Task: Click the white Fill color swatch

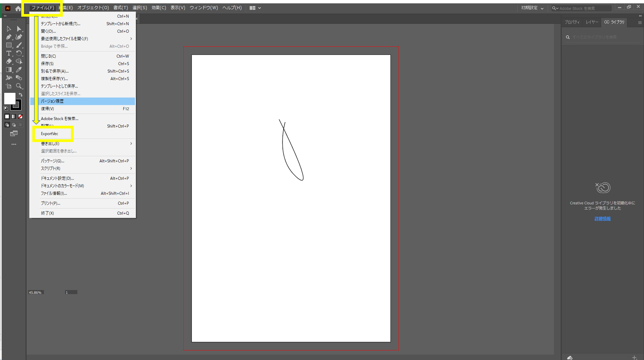Action: (10, 98)
